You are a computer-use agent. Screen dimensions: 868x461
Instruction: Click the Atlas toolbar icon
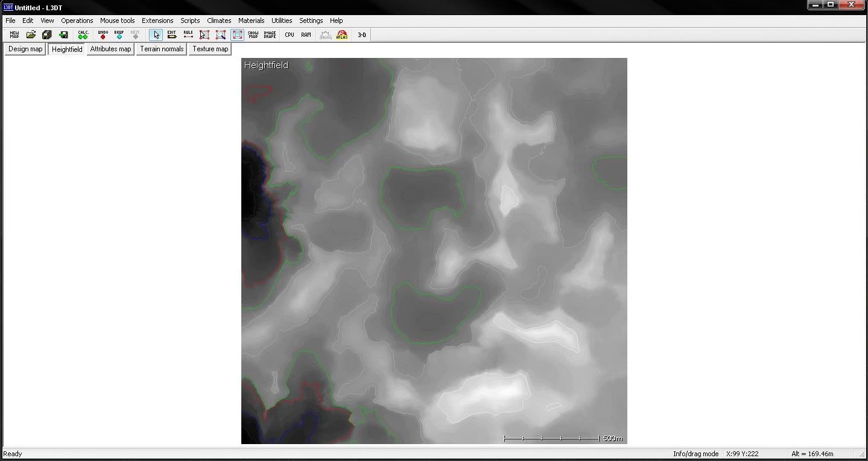tap(342, 35)
